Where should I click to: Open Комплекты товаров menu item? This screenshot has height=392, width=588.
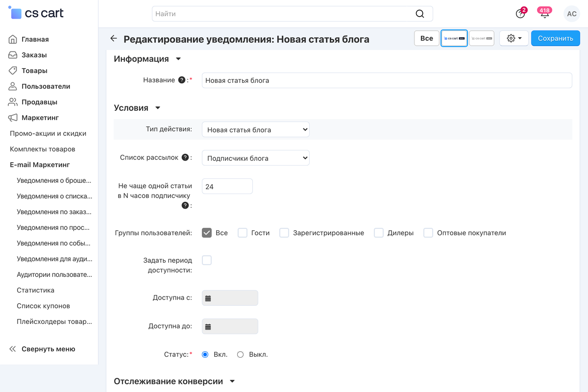click(x=43, y=149)
